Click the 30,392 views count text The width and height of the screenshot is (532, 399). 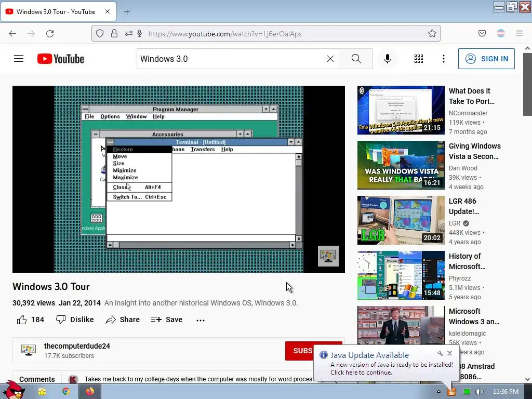point(34,303)
